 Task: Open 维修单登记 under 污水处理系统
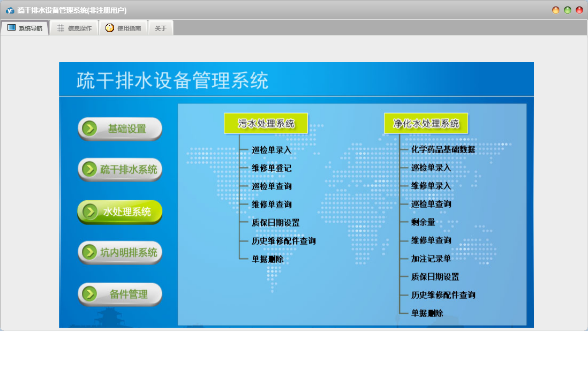pos(272,168)
